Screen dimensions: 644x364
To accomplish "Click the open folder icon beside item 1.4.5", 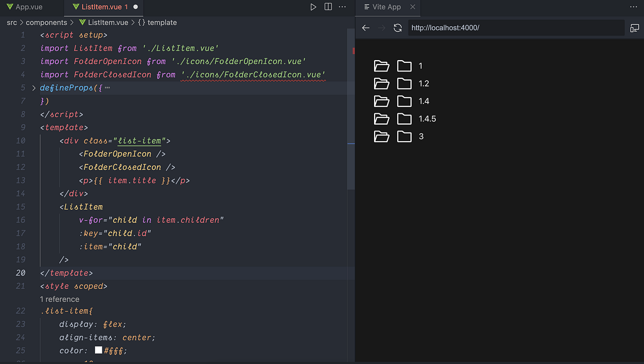I will [382, 119].
